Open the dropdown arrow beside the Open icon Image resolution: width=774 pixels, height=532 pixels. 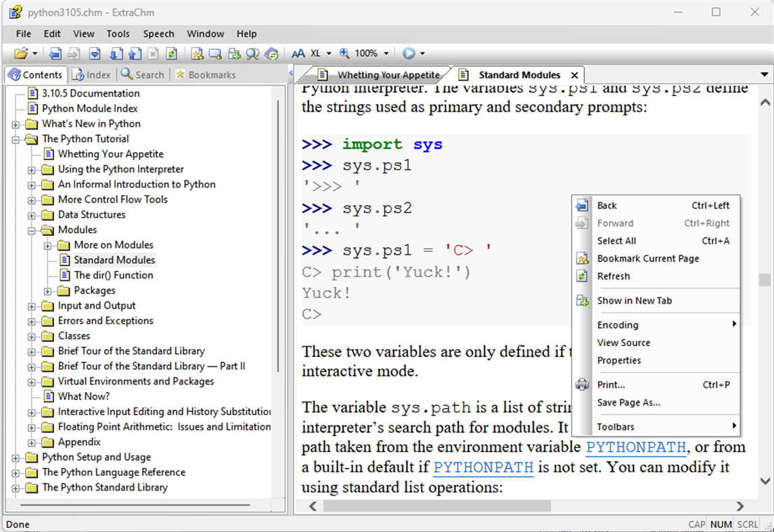point(35,53)
